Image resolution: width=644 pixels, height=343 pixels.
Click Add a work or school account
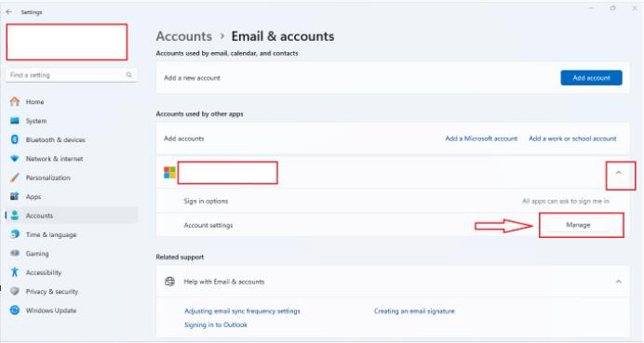[572, 139]
